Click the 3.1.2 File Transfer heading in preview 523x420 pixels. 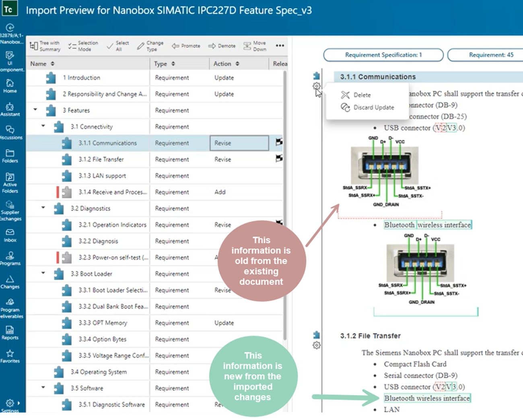pyautogui.click(x=370, y=336)
